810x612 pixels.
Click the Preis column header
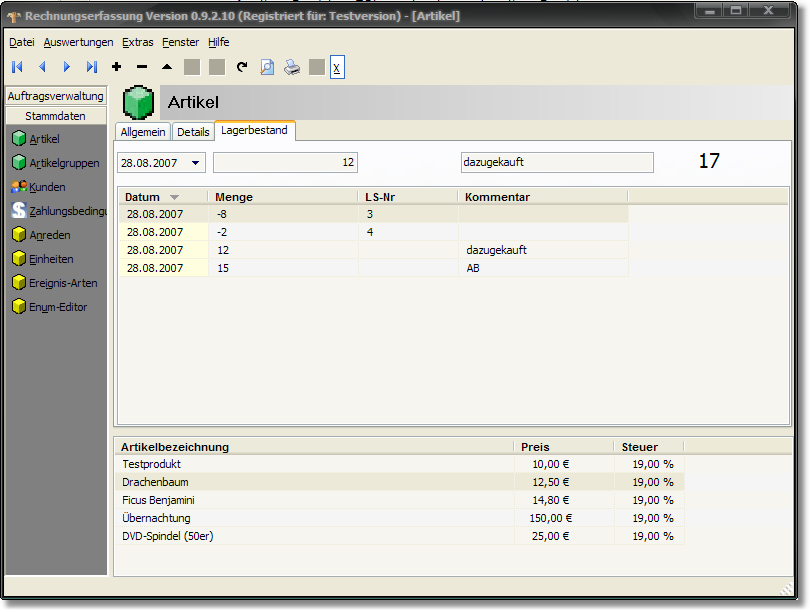tap(564, 447)
